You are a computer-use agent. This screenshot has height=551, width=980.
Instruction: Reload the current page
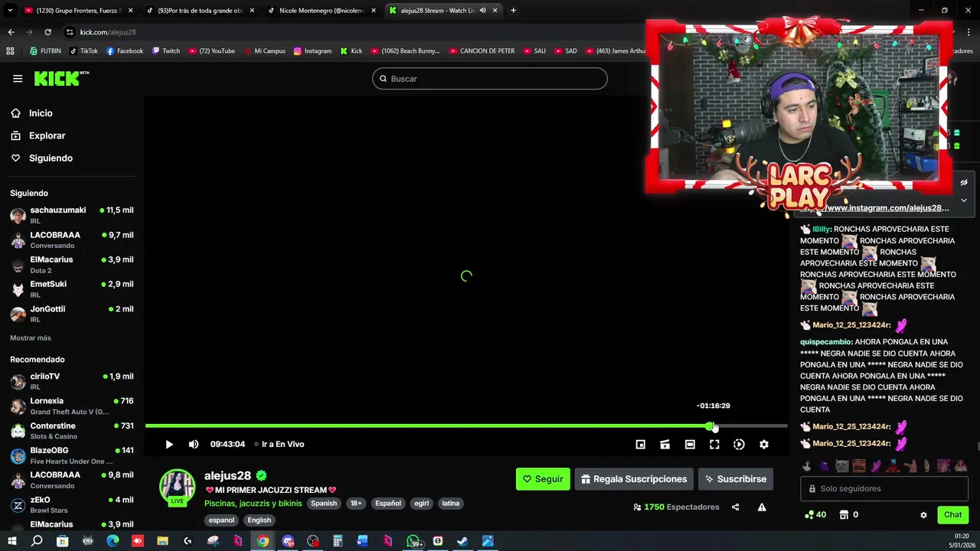pyautogui.click(x=47, y=32)
